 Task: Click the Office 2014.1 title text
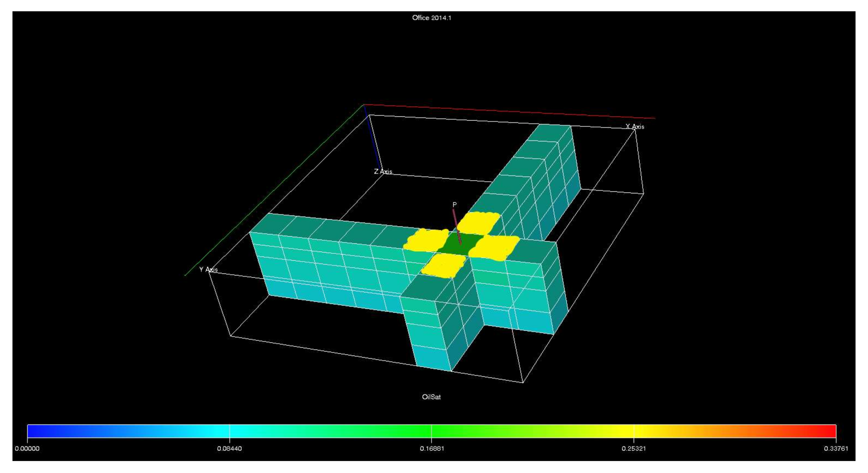pyautogui.click(x=431, y=18)
